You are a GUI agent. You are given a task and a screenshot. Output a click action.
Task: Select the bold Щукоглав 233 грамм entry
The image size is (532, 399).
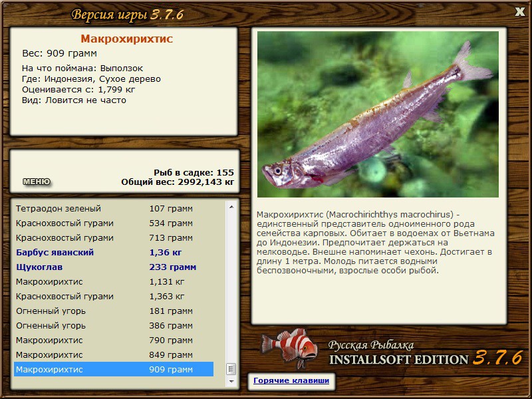pos(114,267)
